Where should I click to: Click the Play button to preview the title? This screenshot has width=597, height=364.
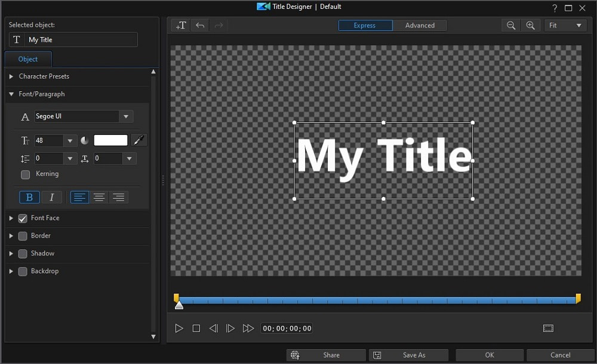(179, 328)
